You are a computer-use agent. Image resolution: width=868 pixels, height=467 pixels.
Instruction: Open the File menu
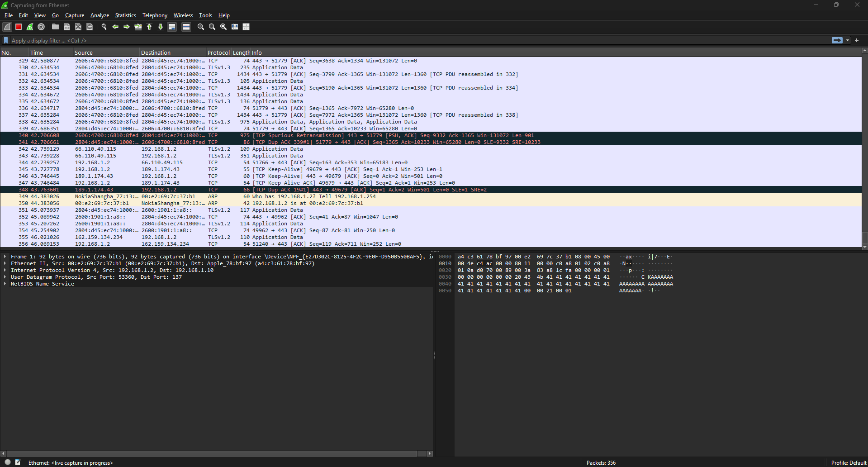9,15
